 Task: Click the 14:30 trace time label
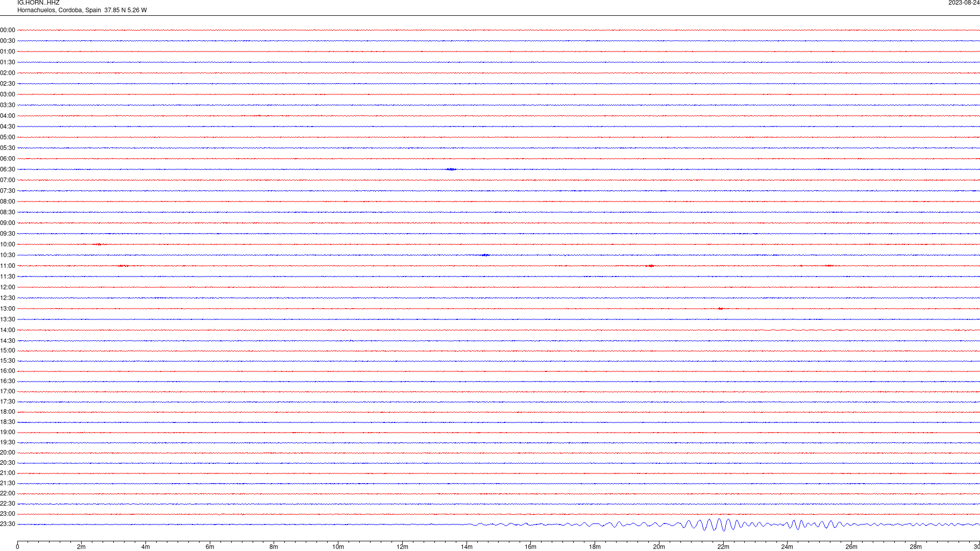pos(8,341)
